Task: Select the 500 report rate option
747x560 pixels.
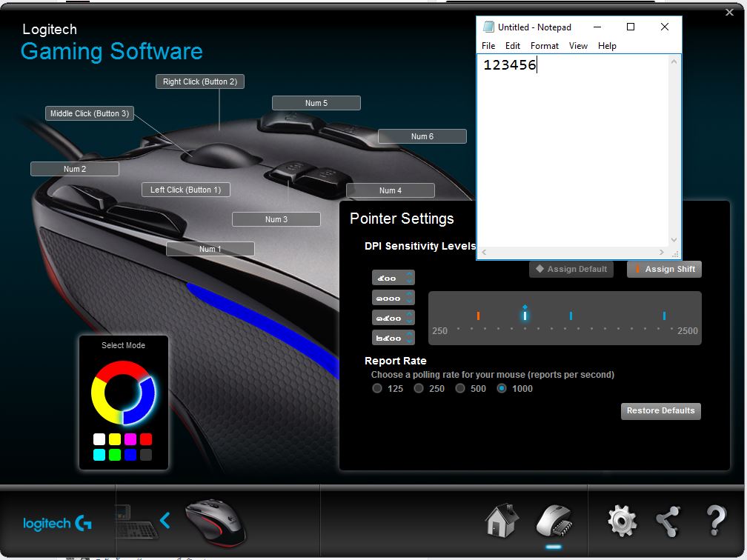Action: click(460, 389)
